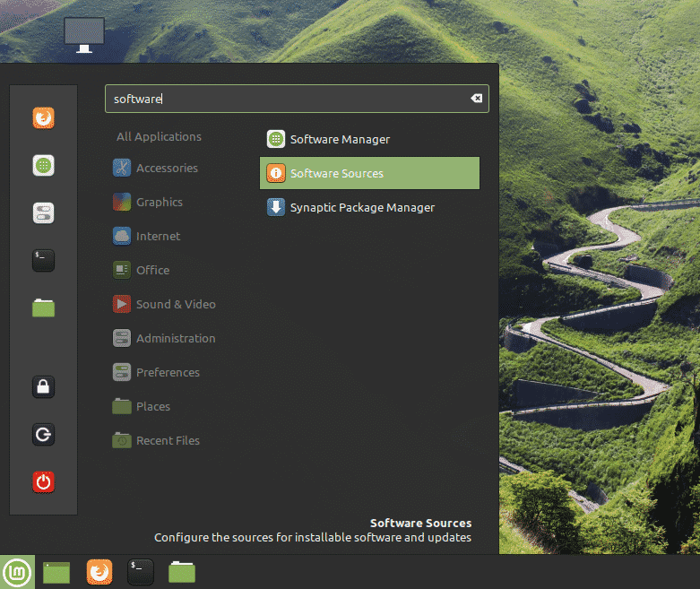
Task: Click the Internet cloud icon
Action: tap(122, 236)
